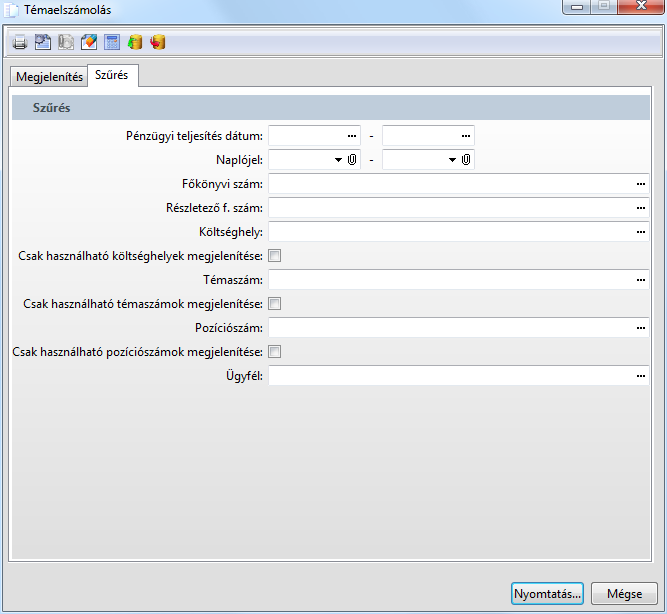Click the printer icon in the toolbar
Viewport: 667px width, 614px height.
[20, 43]
